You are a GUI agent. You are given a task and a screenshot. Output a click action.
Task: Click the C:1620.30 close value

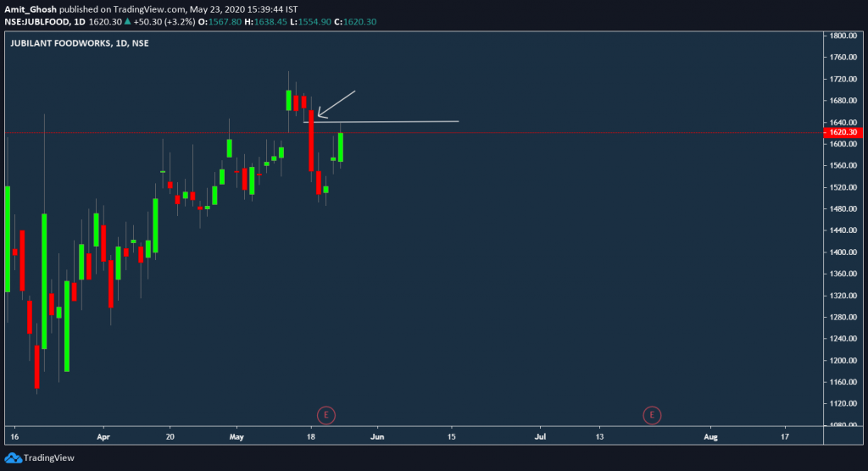355,22
